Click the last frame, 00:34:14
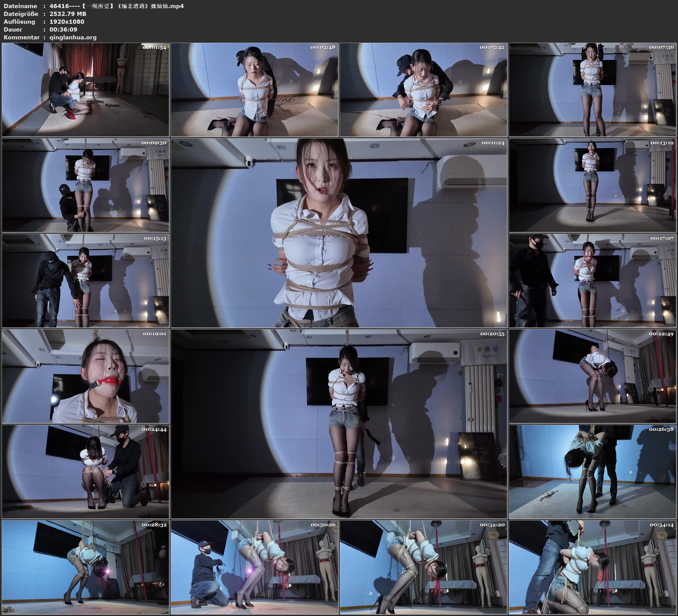Viewport: 678px width, 616px height. click(x=593, y=567)
